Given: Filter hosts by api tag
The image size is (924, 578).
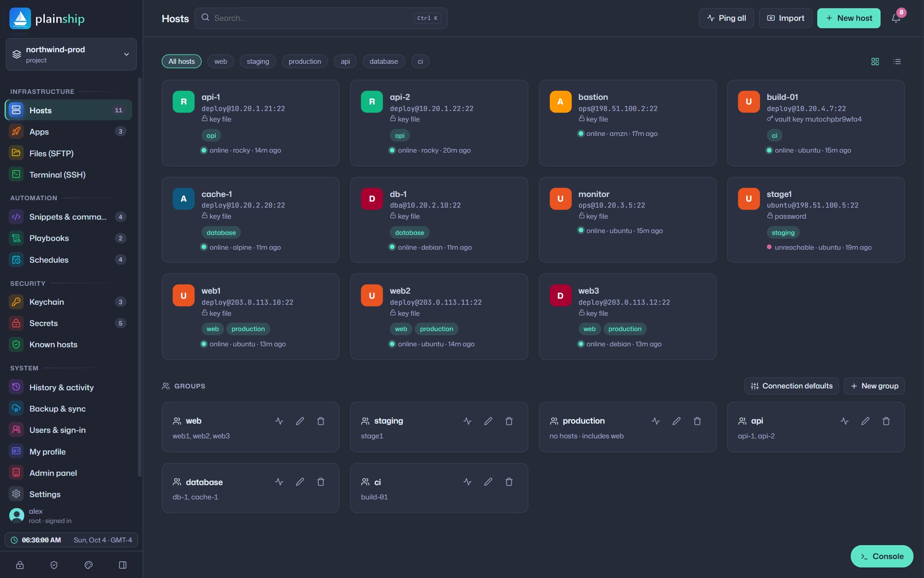Looking at the screenshot, I should coord(345,61).
